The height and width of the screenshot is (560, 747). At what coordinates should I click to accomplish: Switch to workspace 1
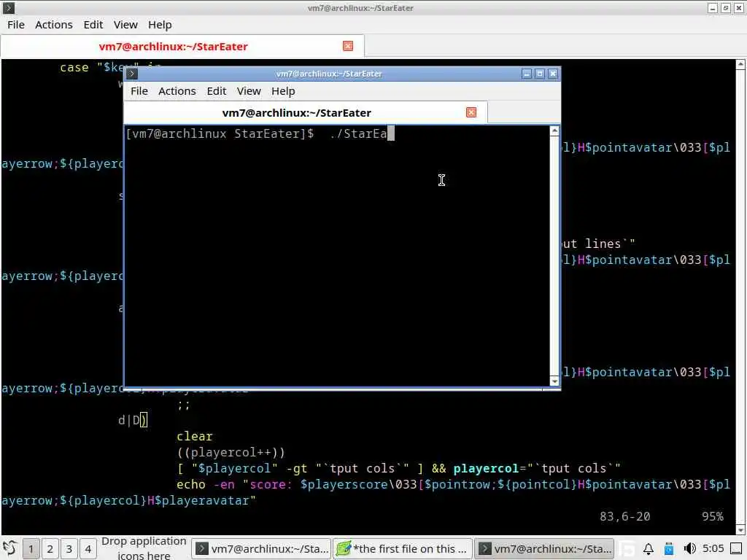(31, 549)
